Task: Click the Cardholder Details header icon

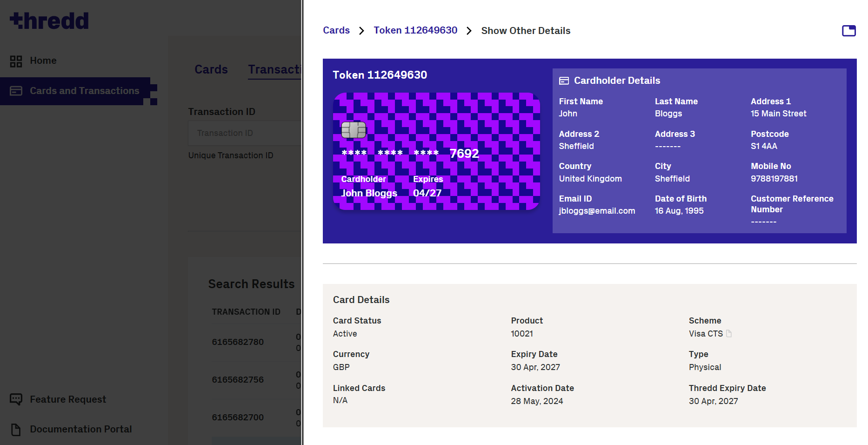Action: point(564,81)
